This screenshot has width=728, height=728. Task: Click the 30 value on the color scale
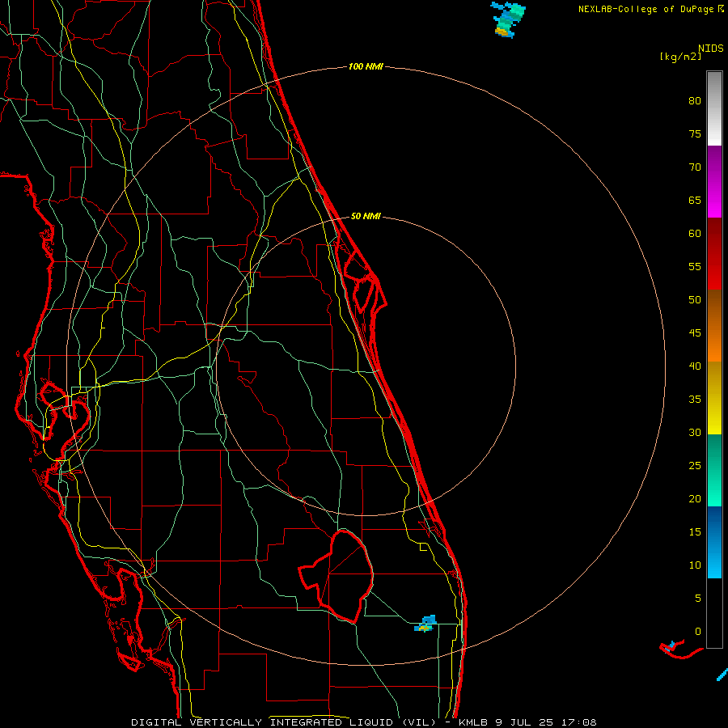click(695, 433)
